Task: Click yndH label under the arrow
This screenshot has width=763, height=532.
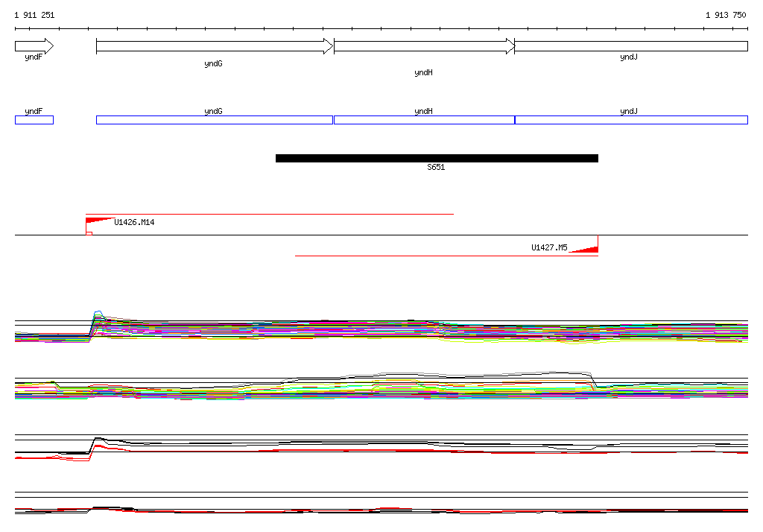Action: (x=423, y=72)
